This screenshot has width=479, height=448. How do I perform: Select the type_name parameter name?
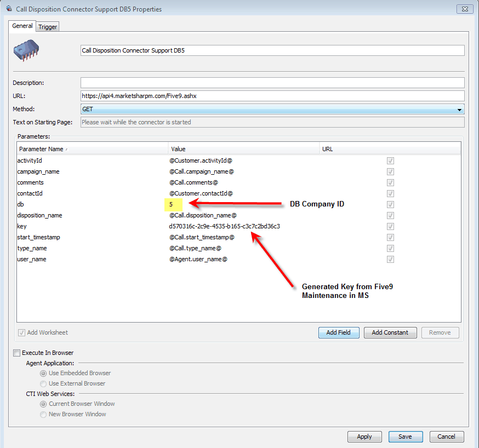tap(32, 249)
